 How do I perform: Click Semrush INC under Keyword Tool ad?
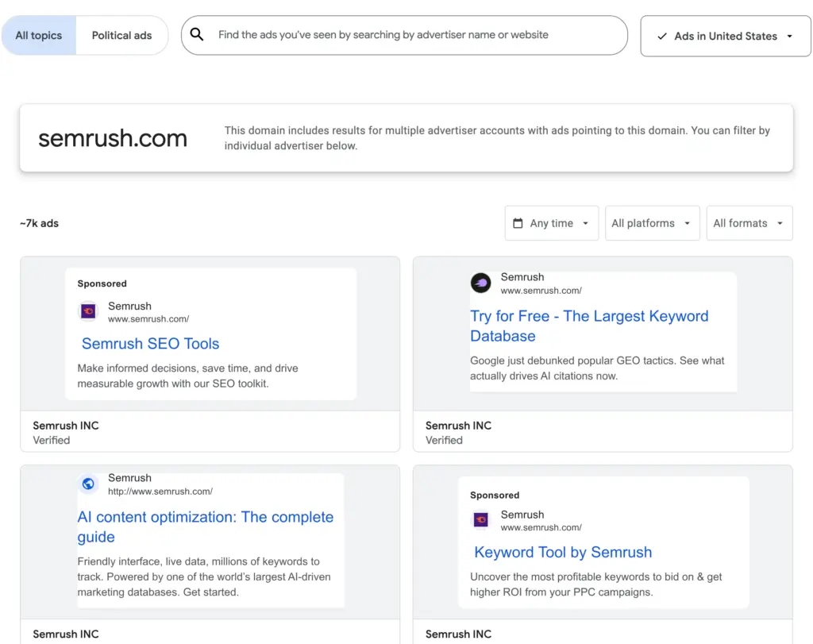(x=458, y=634)
